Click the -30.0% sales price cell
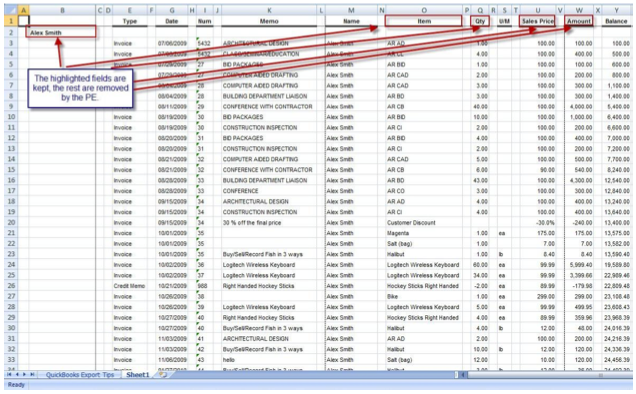 (x=538, y=222)
